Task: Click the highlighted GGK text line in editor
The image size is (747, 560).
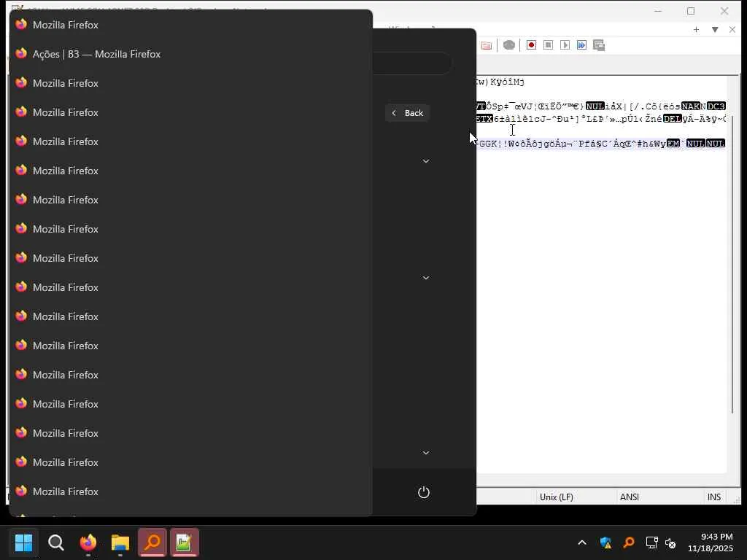Action: pos(601,144)
